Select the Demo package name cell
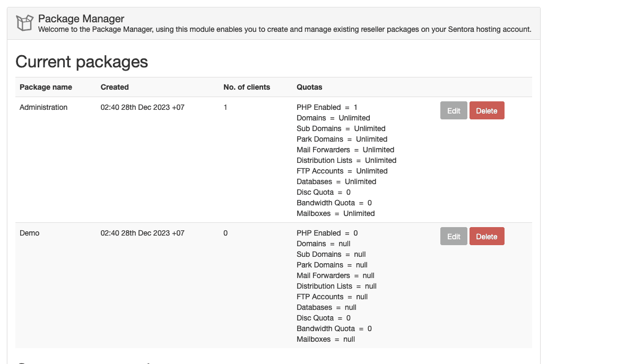The width and height of the screenshot is (643, 364). click(x=30, y=233)
